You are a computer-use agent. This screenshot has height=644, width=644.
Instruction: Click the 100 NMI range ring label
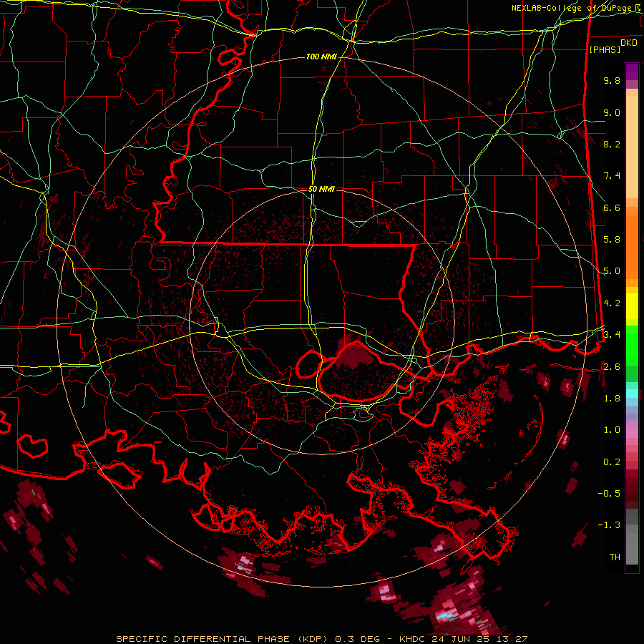[321, 57]
